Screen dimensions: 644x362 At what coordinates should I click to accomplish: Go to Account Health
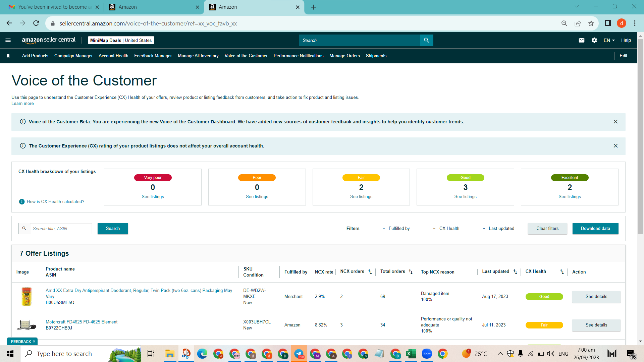click(x=113, y=56)
